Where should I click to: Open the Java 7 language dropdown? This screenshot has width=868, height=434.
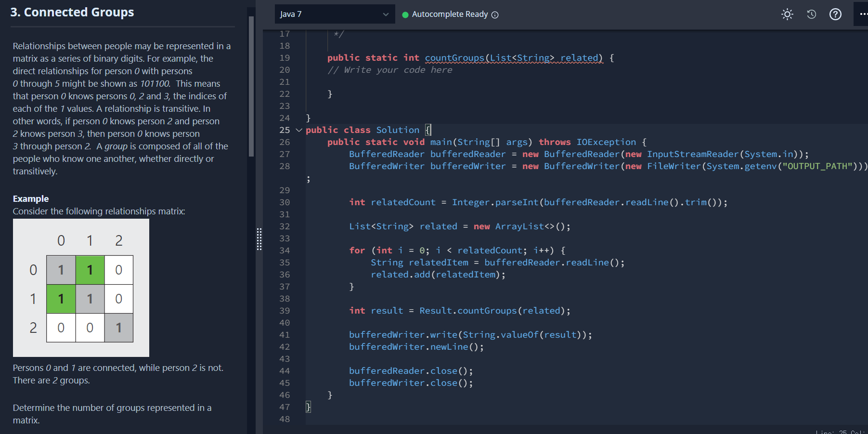335,14
